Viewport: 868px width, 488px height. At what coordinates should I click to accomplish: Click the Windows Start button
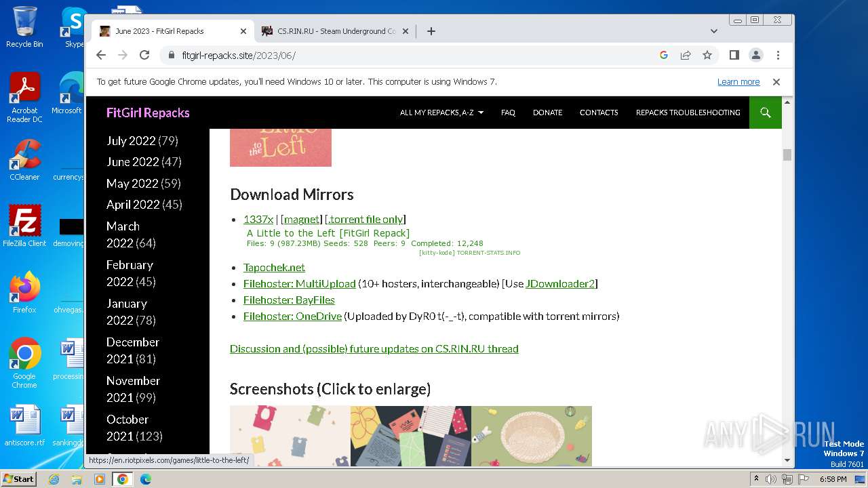coord(18,479)
